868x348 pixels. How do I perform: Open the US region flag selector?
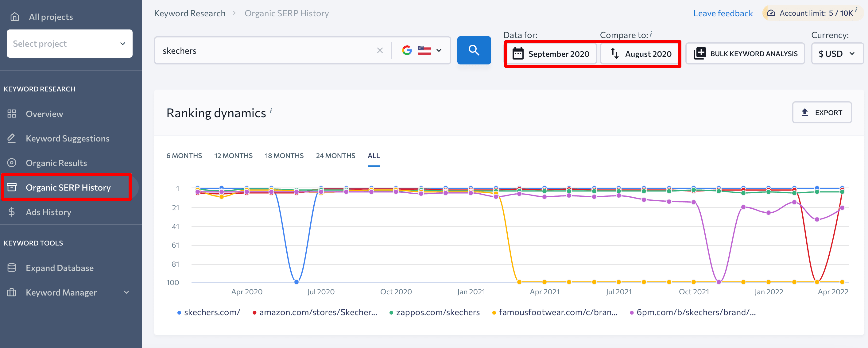click(424, 51)
